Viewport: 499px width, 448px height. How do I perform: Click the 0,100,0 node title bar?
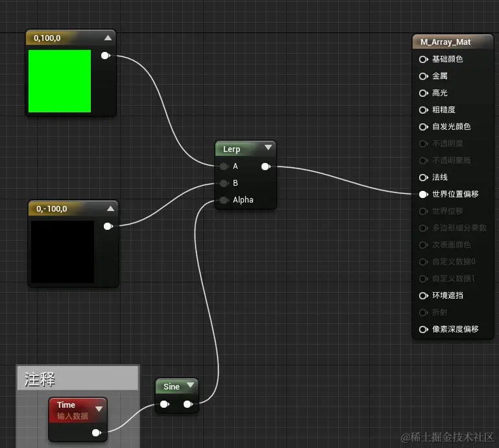pos(71,38)
